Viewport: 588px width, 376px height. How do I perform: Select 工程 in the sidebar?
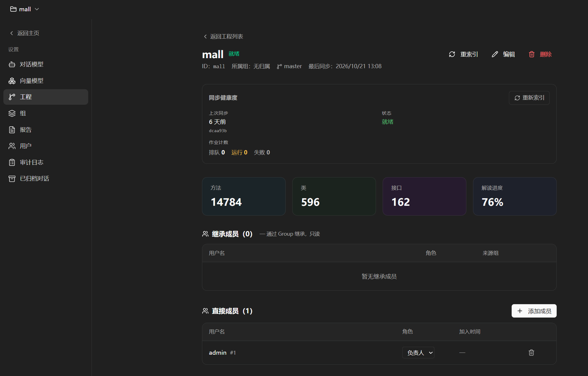(x=46, y=97)
